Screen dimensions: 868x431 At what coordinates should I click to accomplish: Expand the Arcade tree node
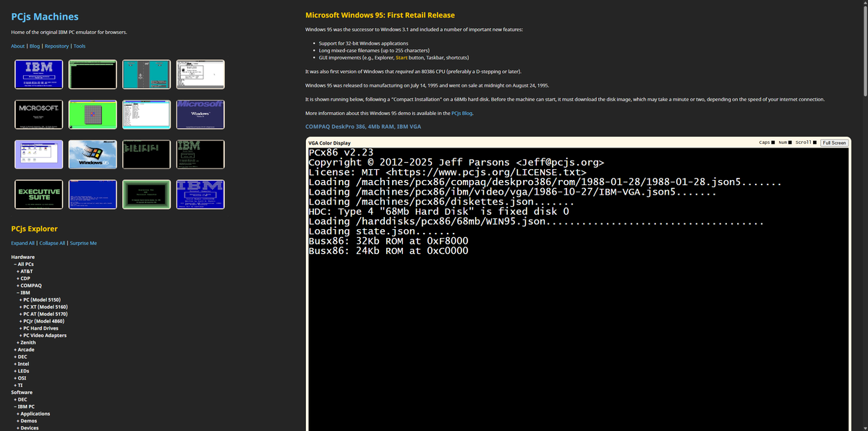pos(24,350)
